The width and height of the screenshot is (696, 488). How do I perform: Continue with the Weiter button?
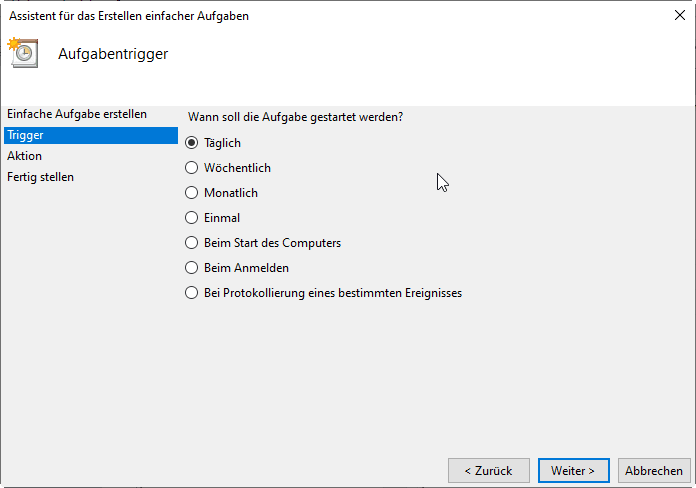(x=573, y=470)
